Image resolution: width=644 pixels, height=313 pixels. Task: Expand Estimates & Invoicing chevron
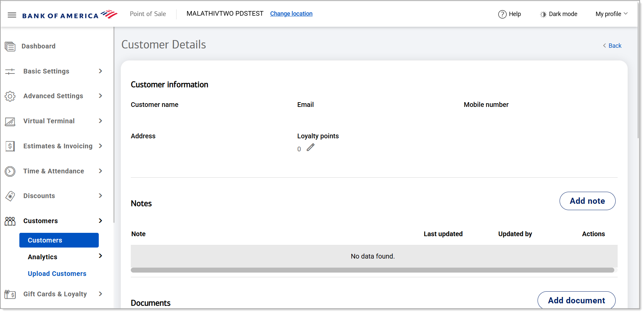[x=100, y=146]
